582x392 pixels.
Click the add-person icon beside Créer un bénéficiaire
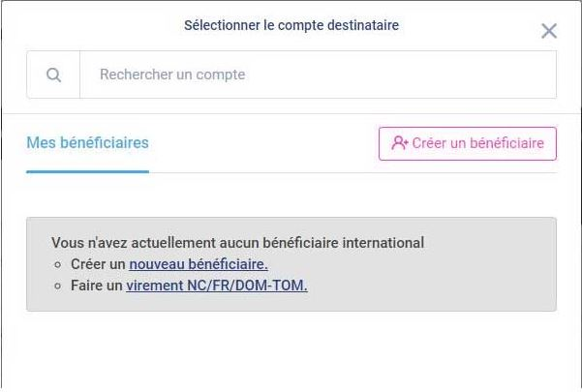(400, 143)
